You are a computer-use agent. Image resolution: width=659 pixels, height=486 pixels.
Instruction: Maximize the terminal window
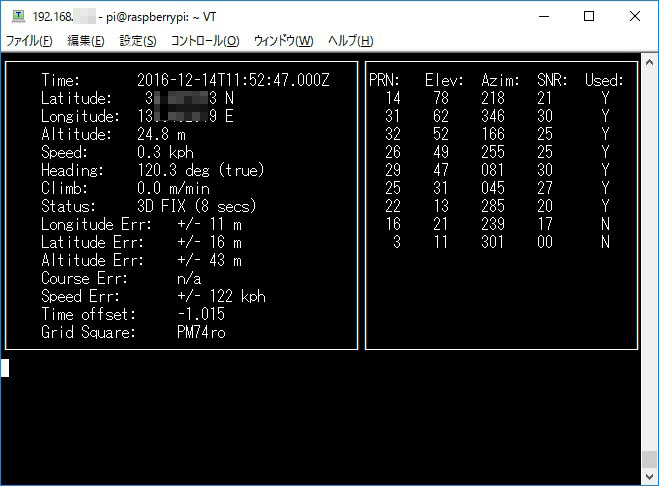590,16
